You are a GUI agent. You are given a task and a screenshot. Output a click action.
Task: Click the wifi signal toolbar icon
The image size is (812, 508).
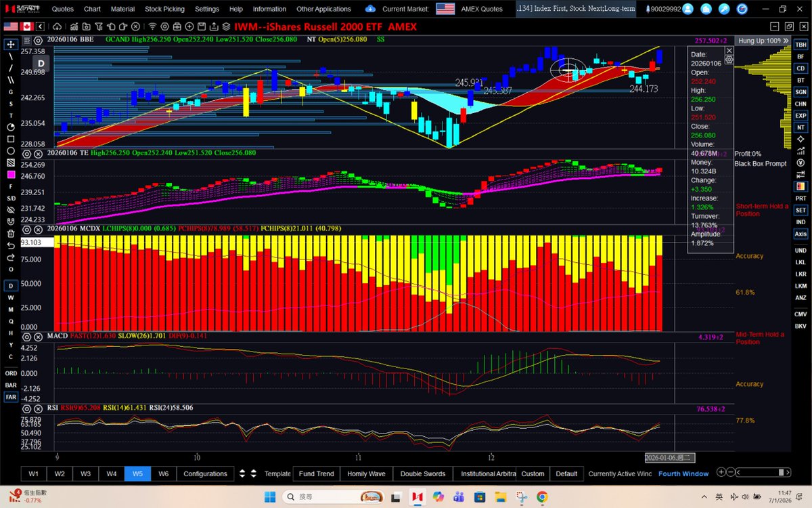pyautogui.click(x=153, y=26)
